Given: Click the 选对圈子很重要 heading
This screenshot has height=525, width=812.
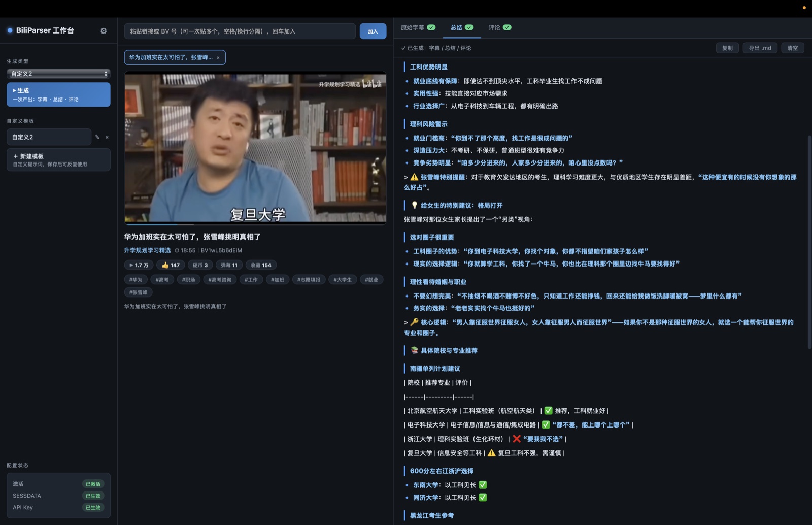Looking at the screenshot, I should click(432, 238).
